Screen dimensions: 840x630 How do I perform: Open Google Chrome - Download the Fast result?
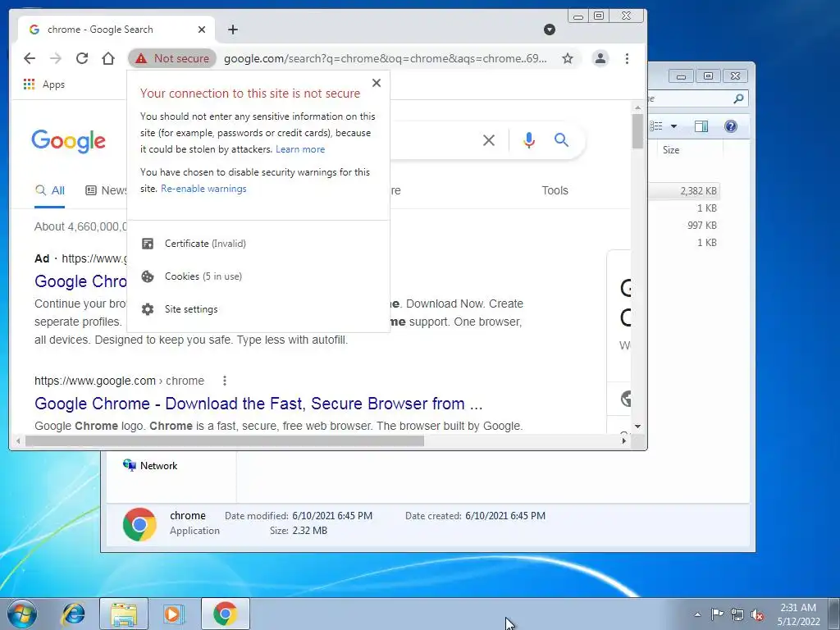(258, 404)
